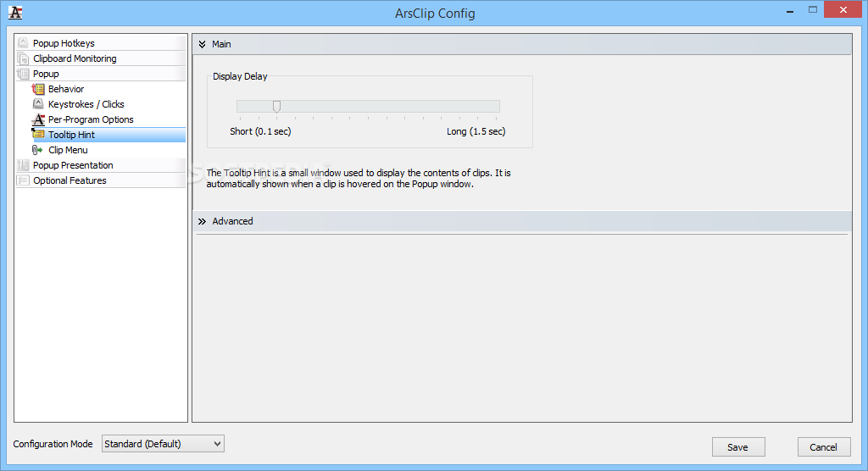868x471 pixels.
Task: Select Keystrokes / Clicks settings
Action: [x=86, y=104]
